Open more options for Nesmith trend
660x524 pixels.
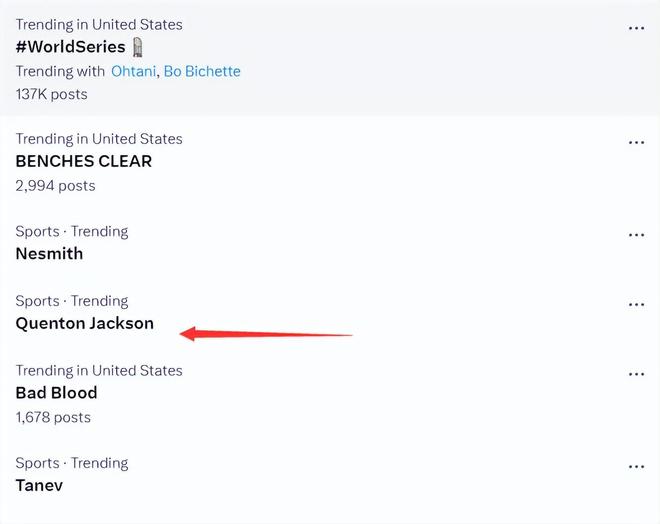tap(636, 235)
